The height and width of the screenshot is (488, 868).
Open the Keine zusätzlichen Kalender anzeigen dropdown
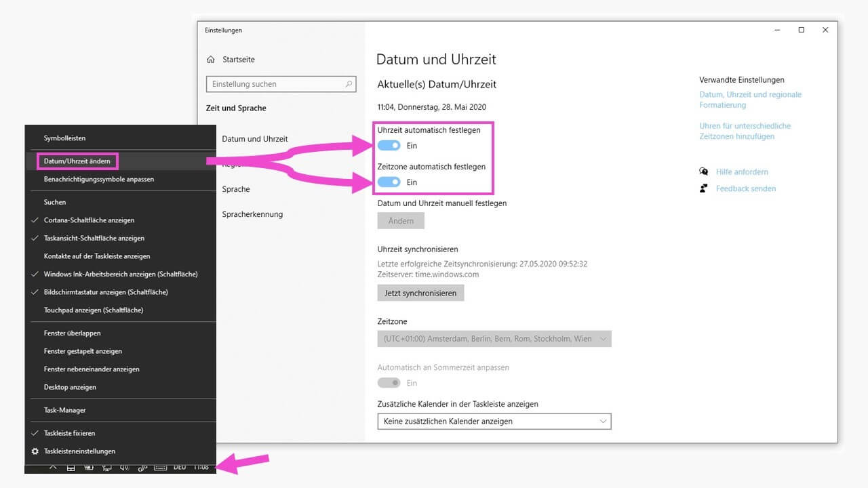click(494, 422)
